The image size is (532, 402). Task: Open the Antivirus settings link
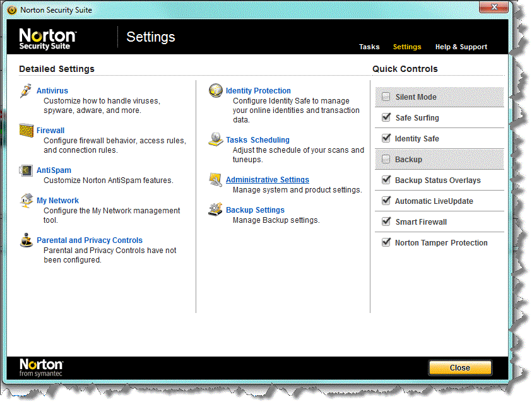pos(52,91)
